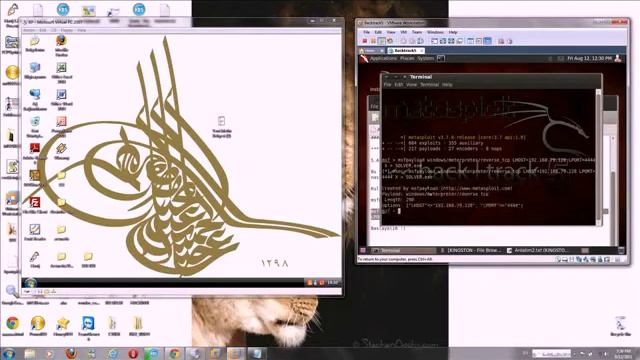640x360 pixels.
Task: Open Help menu in Terminal window
Action: [447, 84]
